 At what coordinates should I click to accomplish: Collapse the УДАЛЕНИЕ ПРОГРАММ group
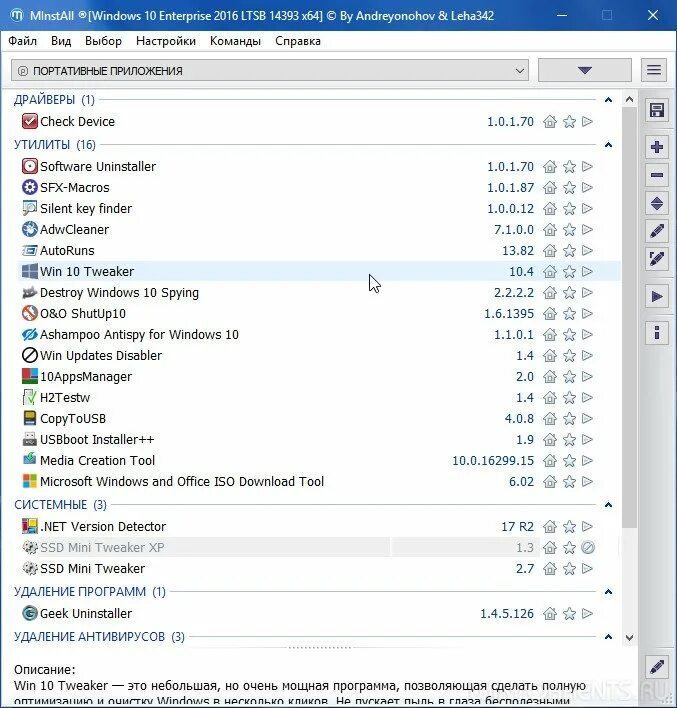[608, 592]
